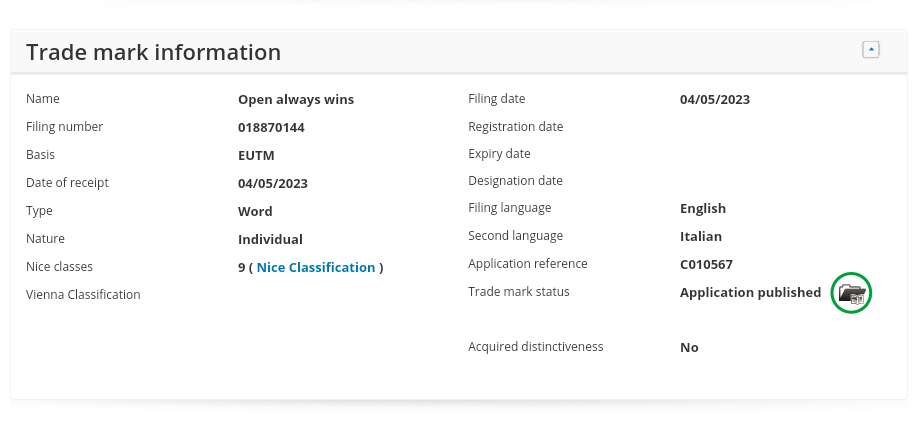Select the Word type value
This screenshot has width=922, height=429.
[x=255, y=212]
